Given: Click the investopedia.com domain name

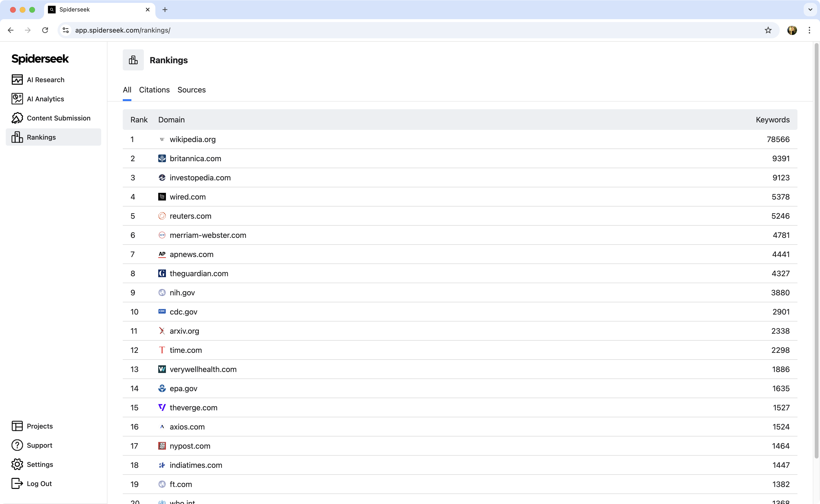Looking at the screenshot, I should pos(200,178).
